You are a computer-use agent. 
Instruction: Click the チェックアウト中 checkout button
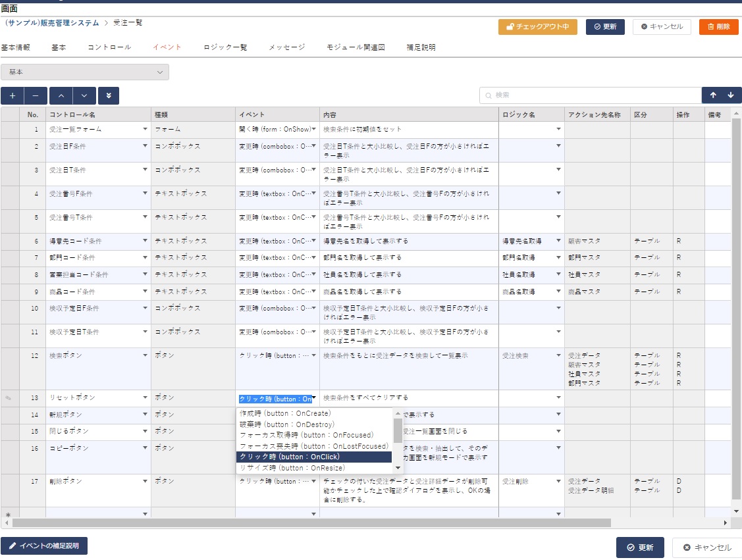point(537,27)
